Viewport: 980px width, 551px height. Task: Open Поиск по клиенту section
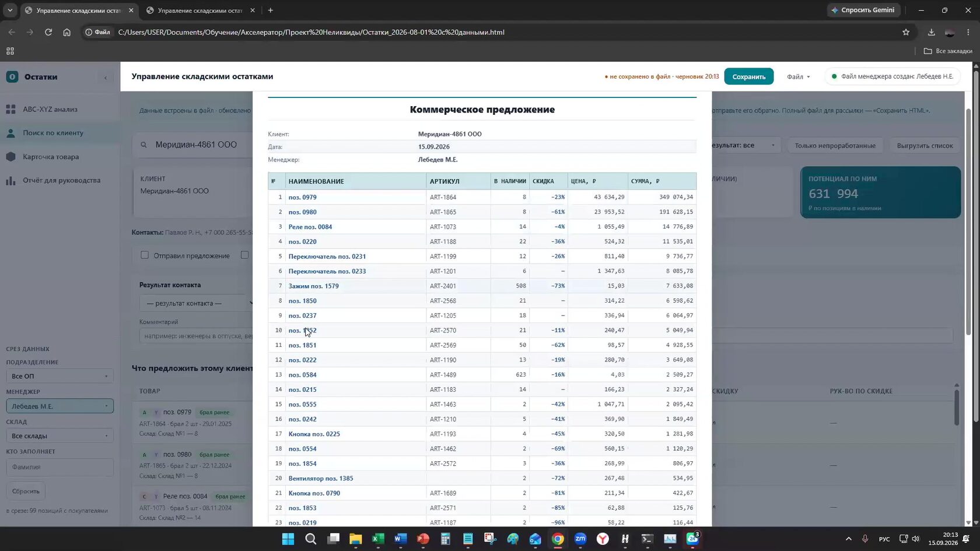click(x=52, y=133)
